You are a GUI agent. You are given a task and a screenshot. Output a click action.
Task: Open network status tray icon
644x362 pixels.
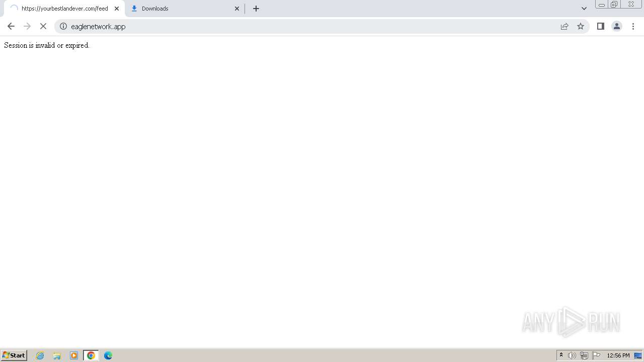584,355
